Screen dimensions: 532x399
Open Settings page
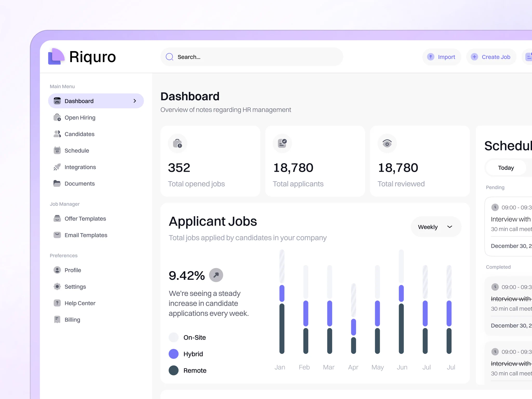(x=96, y=287)
